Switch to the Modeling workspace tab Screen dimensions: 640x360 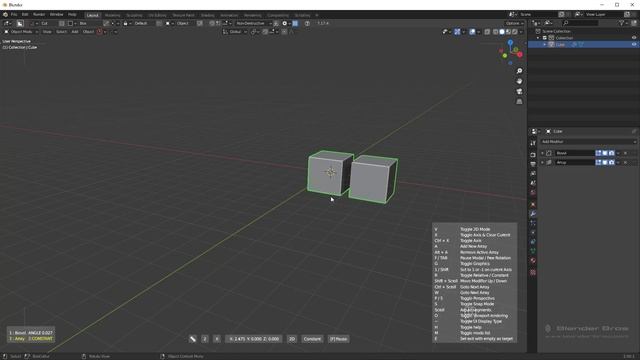click(x=113, y=15)
